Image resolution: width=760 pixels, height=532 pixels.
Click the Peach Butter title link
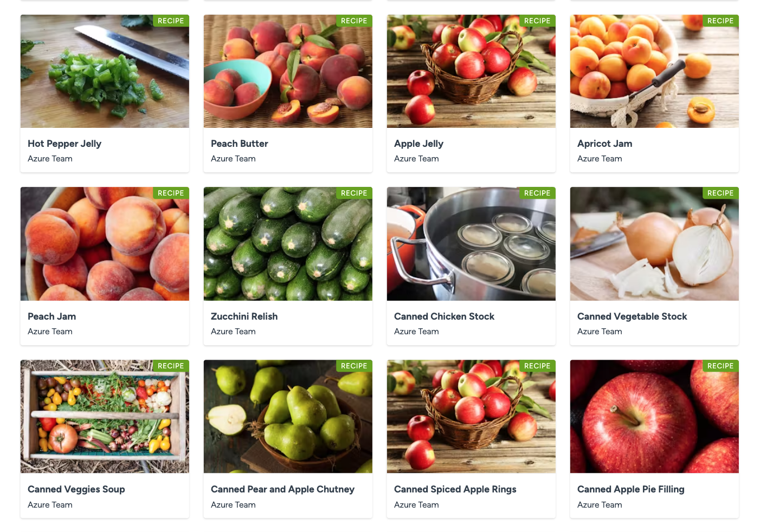click(x=239, y=144)
